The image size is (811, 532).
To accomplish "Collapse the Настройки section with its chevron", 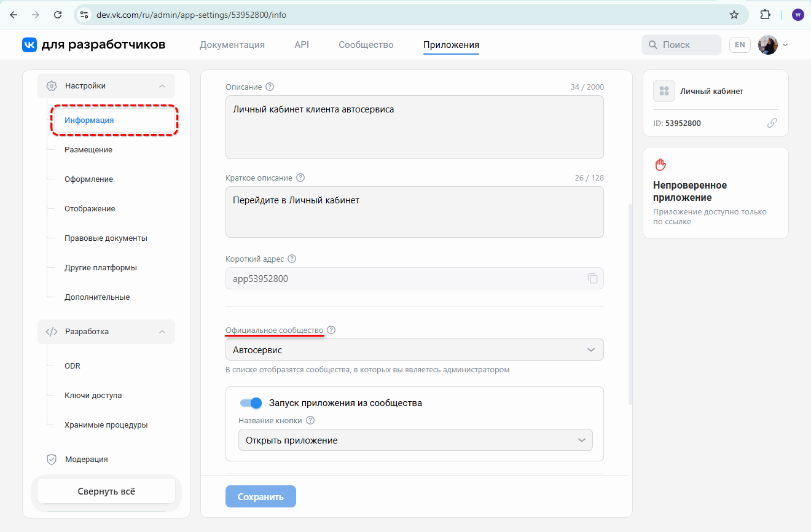I will (162, 85).
